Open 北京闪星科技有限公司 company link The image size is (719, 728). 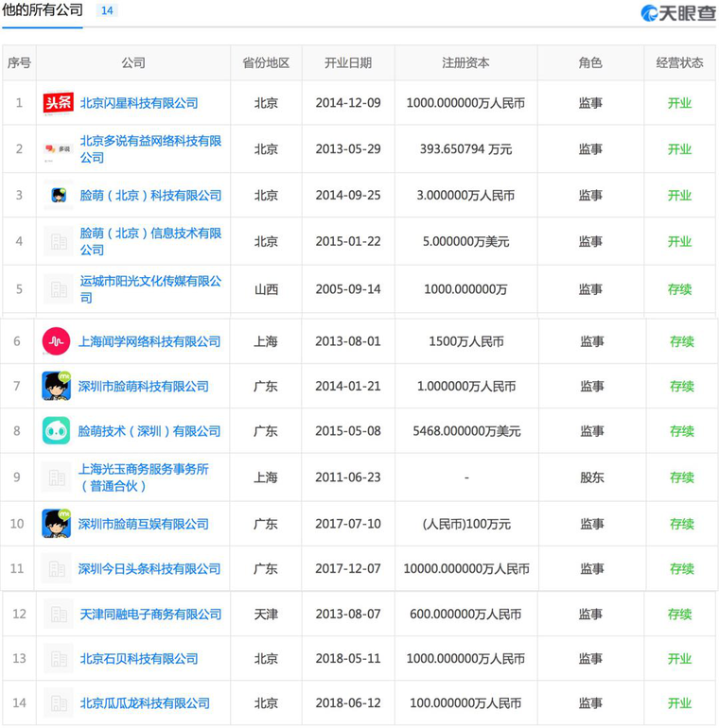tap(139, 103)
